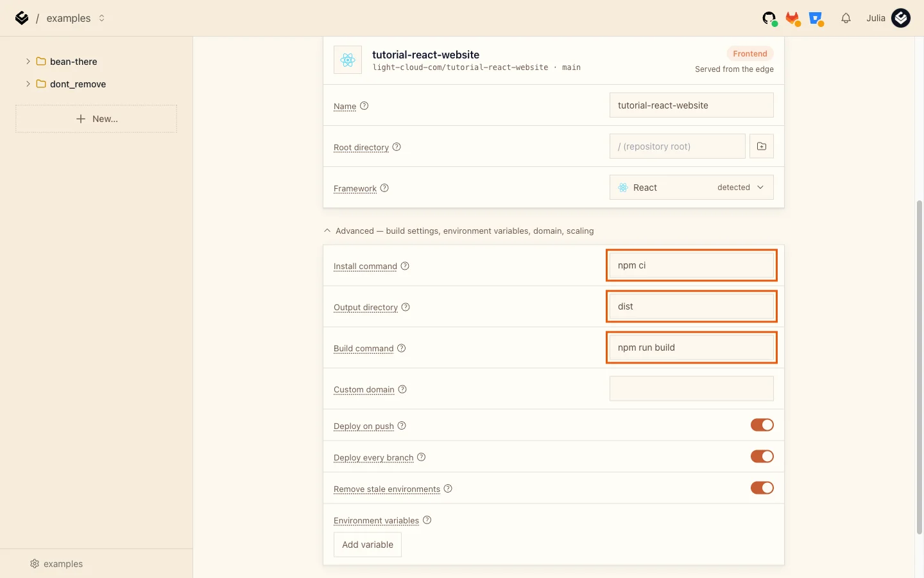Click the Remove stale environments label
The image size is (924, 578).
click(387, 489)
